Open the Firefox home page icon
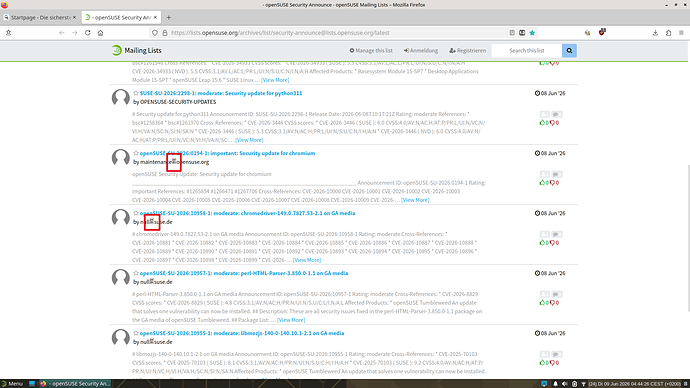This screenshot has height=388, width=690. [100, 33]
